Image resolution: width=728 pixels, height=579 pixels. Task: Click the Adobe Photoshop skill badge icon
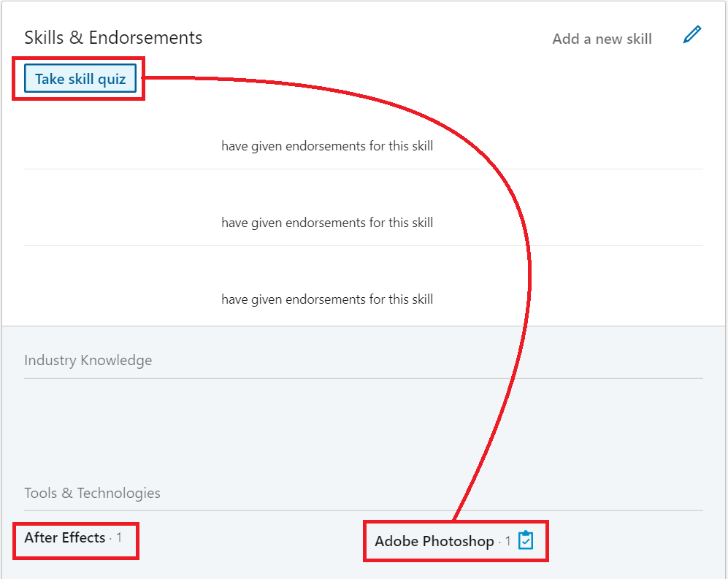pyautogui.click(x=526, y=540)
